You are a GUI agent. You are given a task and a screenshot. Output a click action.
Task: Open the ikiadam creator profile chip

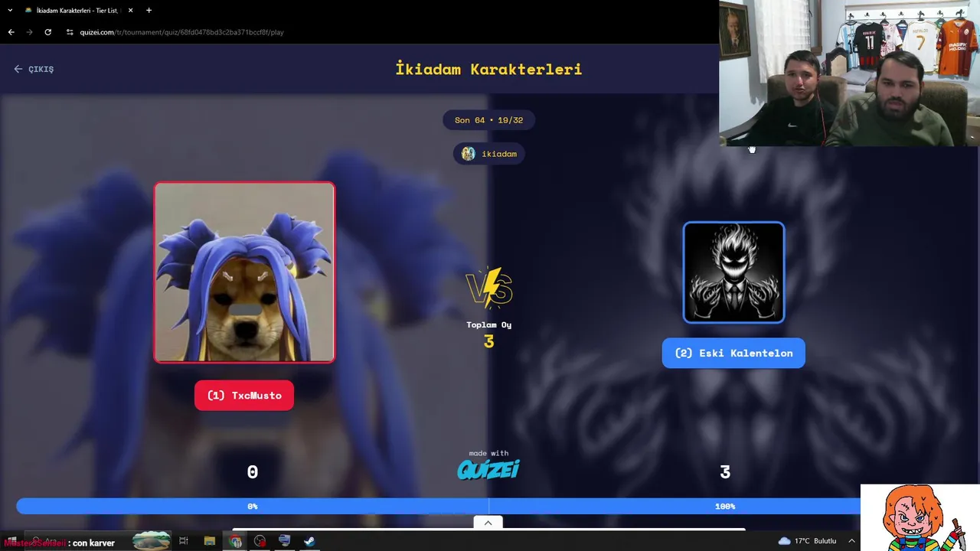tap(488, 154)
